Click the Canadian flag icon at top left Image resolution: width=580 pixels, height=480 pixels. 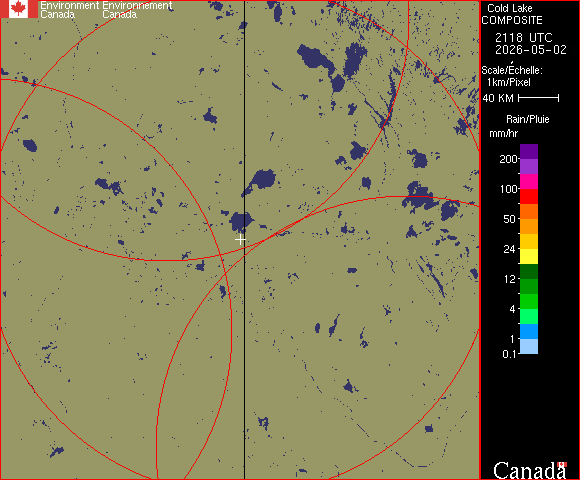pyautogui.click(x=18, y=9)
